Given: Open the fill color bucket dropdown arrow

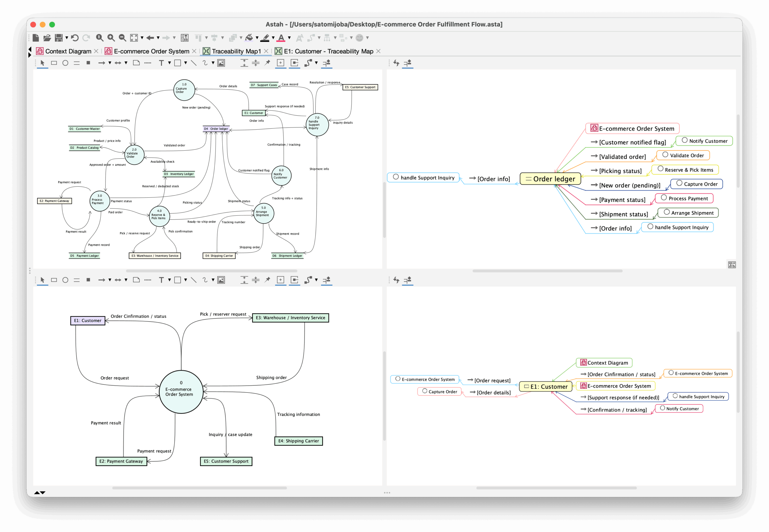Looking at the screenshot, I should 257,38.
